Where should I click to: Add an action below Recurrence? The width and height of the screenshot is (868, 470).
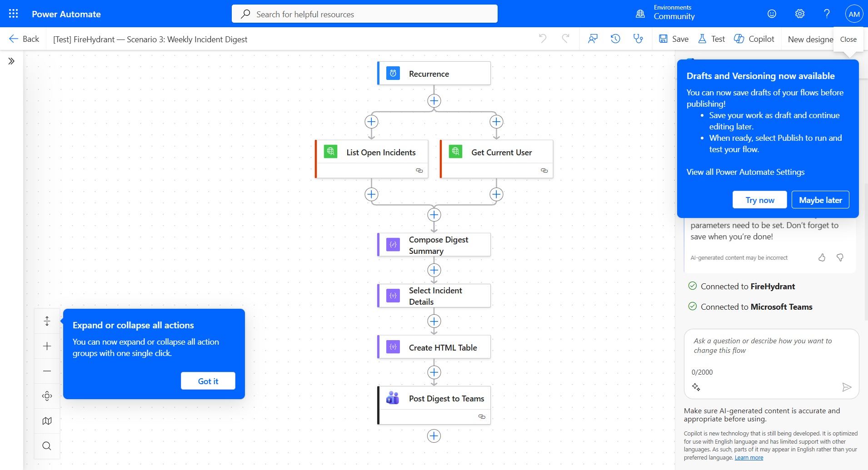434,101
